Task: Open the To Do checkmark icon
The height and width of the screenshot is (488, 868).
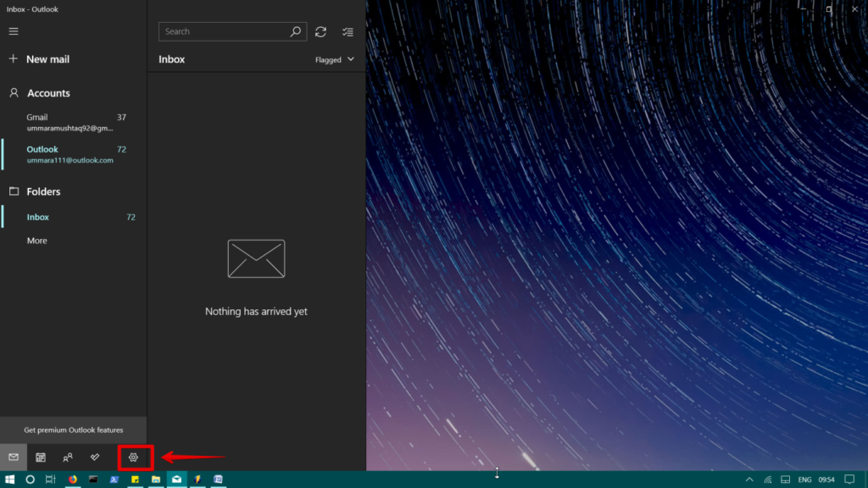Action: tap(95, 457)
